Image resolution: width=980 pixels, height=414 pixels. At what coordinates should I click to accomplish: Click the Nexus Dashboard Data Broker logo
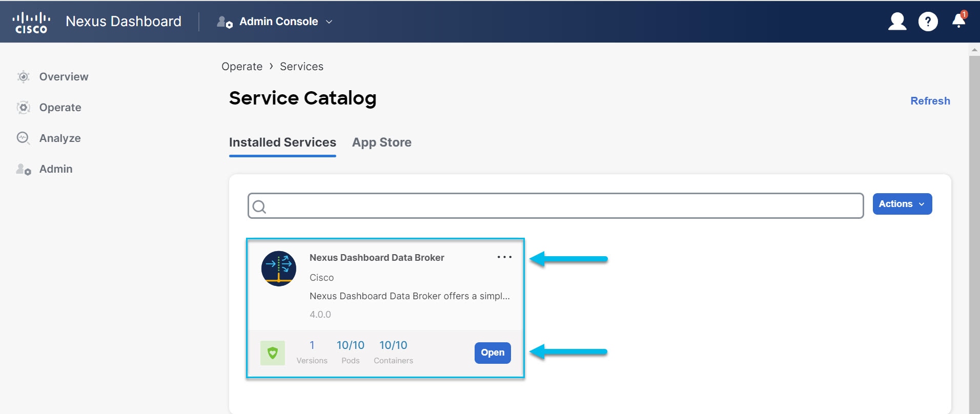point(279,268)
